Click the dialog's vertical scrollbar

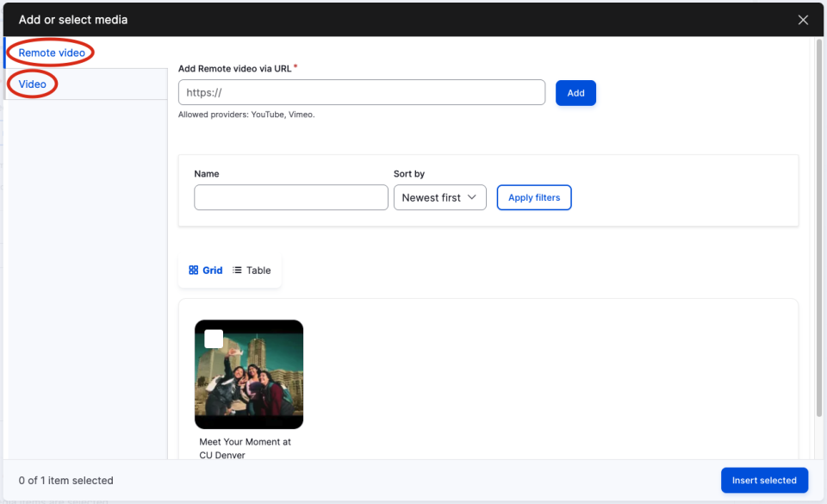pos(818,227)
